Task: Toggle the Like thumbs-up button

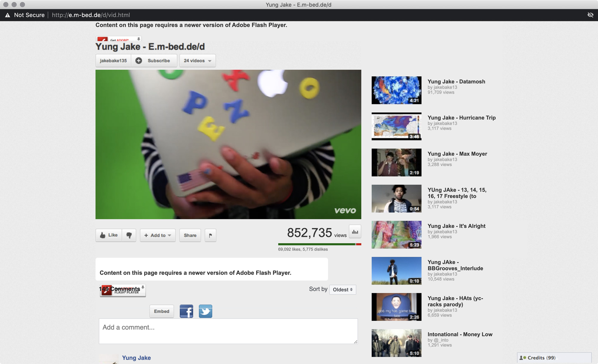Action: pos(109,235)
